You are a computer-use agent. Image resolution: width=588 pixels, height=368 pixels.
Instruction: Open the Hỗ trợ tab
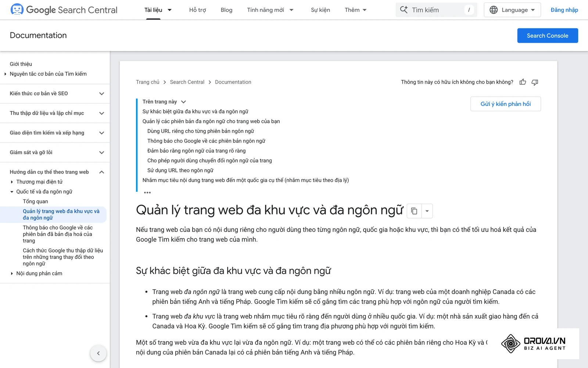point(197,10)
